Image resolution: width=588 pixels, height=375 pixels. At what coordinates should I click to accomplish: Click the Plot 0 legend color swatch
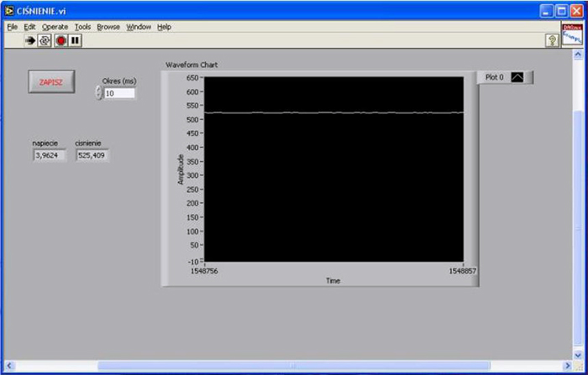pos(517,77)
